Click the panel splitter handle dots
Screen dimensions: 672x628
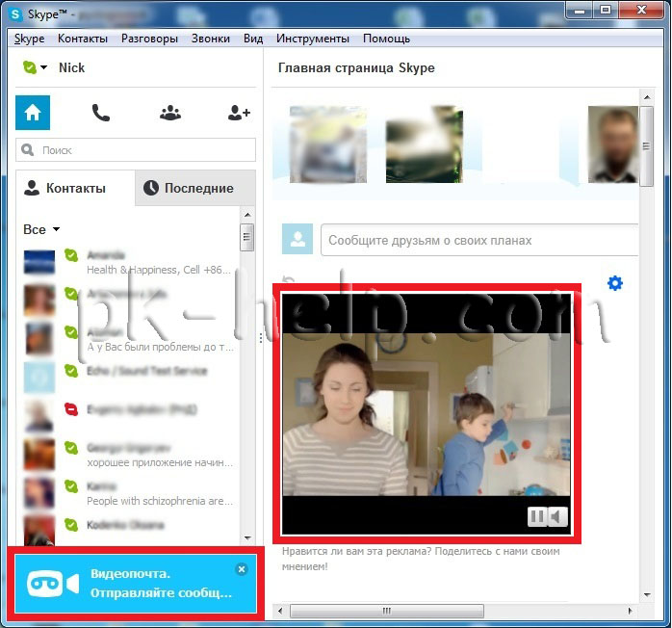[261, 338]
